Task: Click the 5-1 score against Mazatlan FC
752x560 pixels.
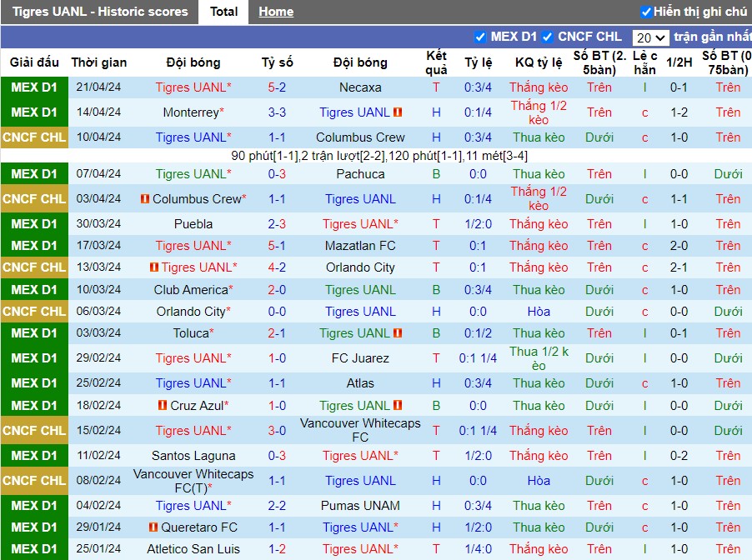Action: pyautogui.click(x=277, y=246)
